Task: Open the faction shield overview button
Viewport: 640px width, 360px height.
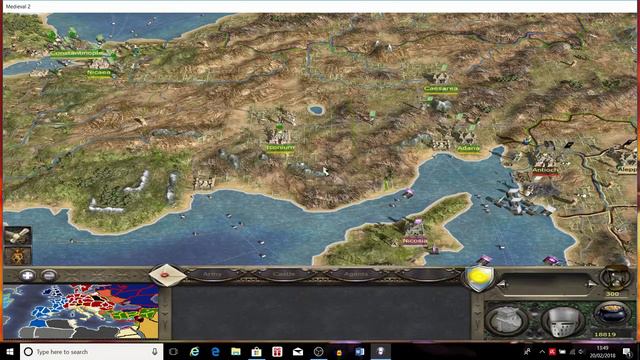Action: 478,278
